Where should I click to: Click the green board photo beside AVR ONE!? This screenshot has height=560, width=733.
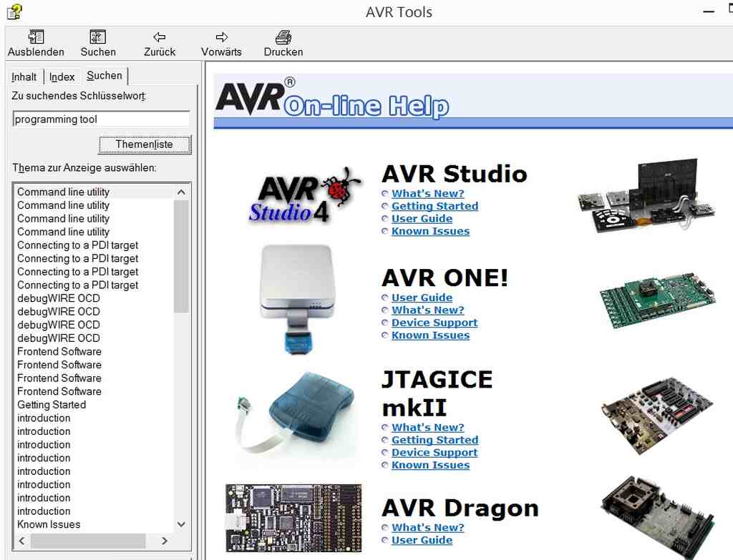pos(659,300)
